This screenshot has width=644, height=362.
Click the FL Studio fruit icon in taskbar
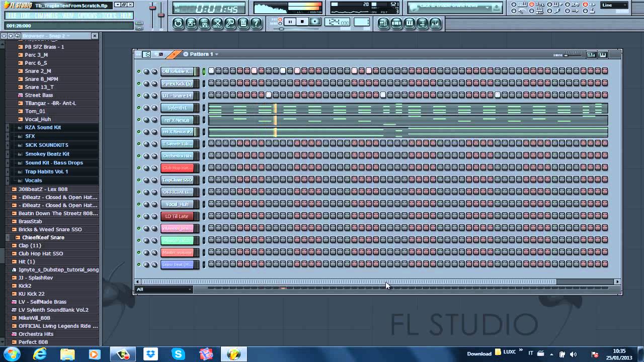(x=233, y=354)
